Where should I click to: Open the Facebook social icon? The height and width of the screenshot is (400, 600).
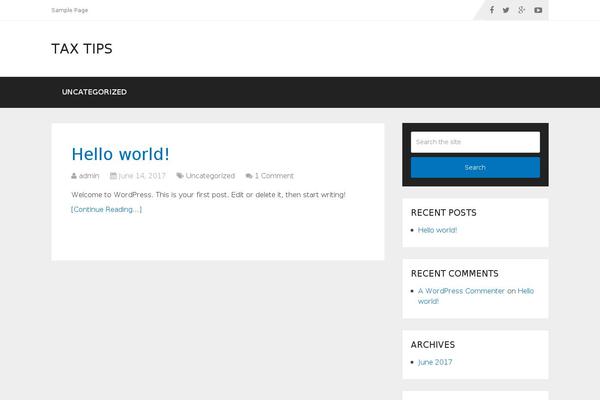point(492,10)
